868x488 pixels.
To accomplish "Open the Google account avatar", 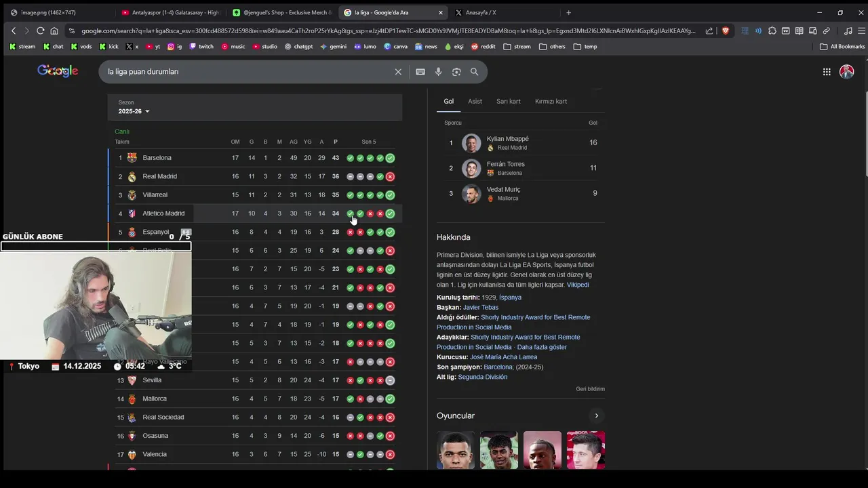I will pos(846,72).
